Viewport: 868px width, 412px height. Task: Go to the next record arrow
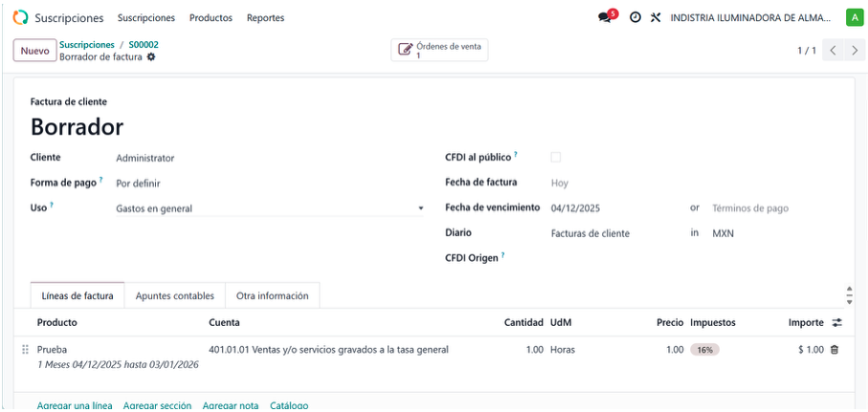(x=855, y=50)
